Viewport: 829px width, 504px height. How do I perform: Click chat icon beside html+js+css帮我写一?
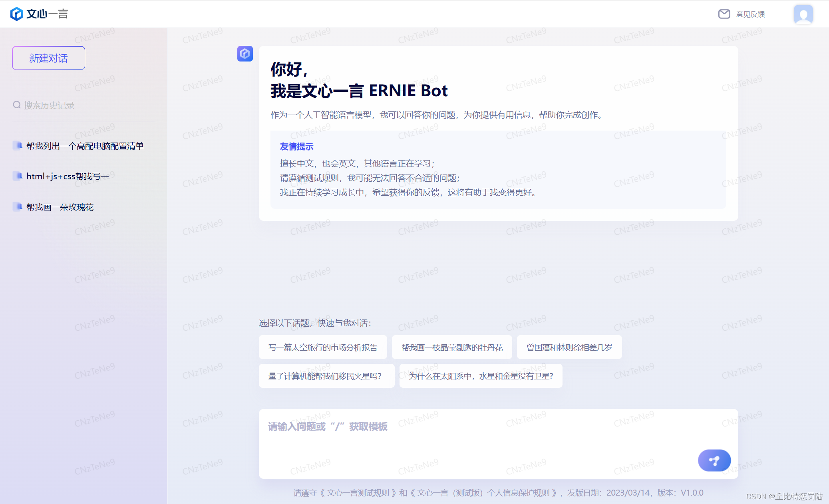(x=18, y=176)
